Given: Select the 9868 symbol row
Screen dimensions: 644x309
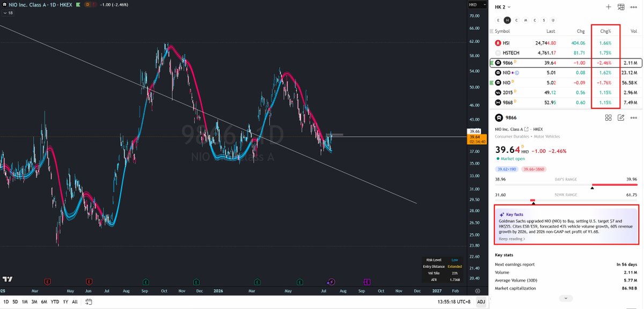Looking at the screenshot, I should [x=566, y=102].
